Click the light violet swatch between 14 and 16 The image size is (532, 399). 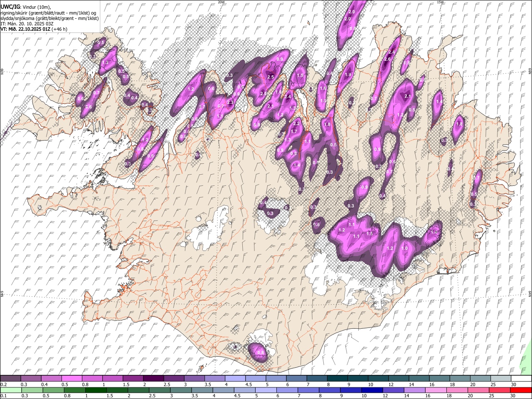[x=415, y=390]
